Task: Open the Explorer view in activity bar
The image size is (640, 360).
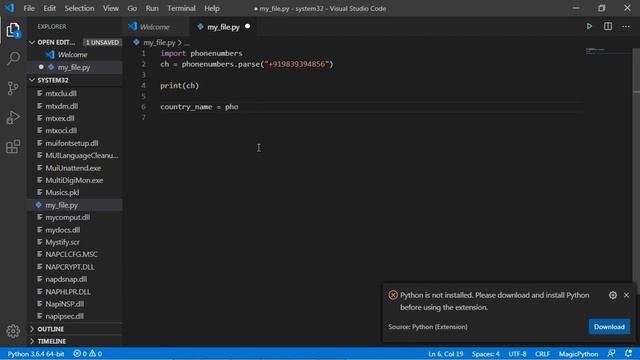Action: pyautogui.click(x=13, y=30)
